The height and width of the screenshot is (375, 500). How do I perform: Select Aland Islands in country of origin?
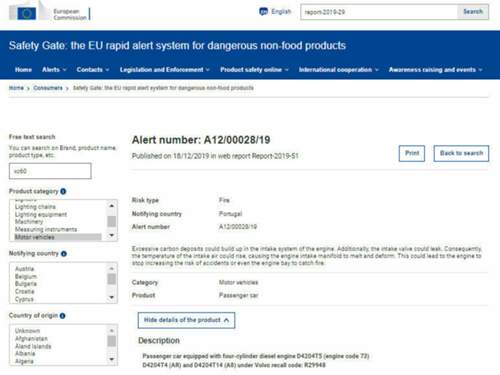(x=33, y=346)
